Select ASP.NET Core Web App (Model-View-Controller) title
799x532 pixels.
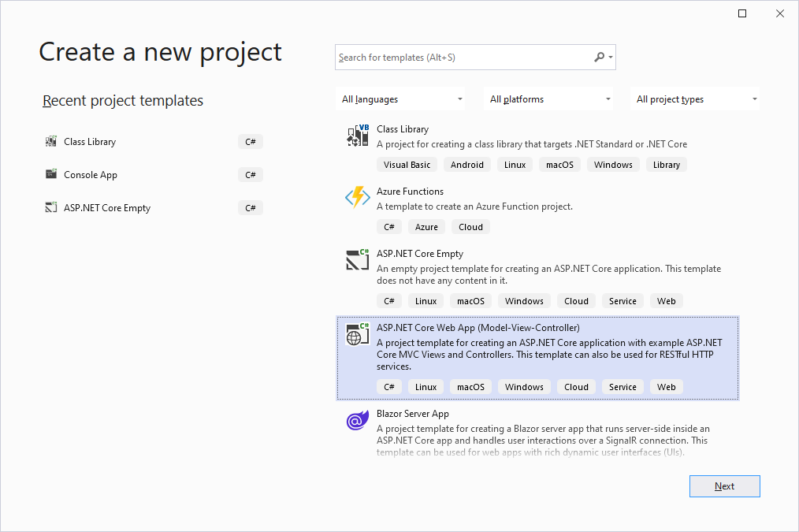click(x=478, y=328)
